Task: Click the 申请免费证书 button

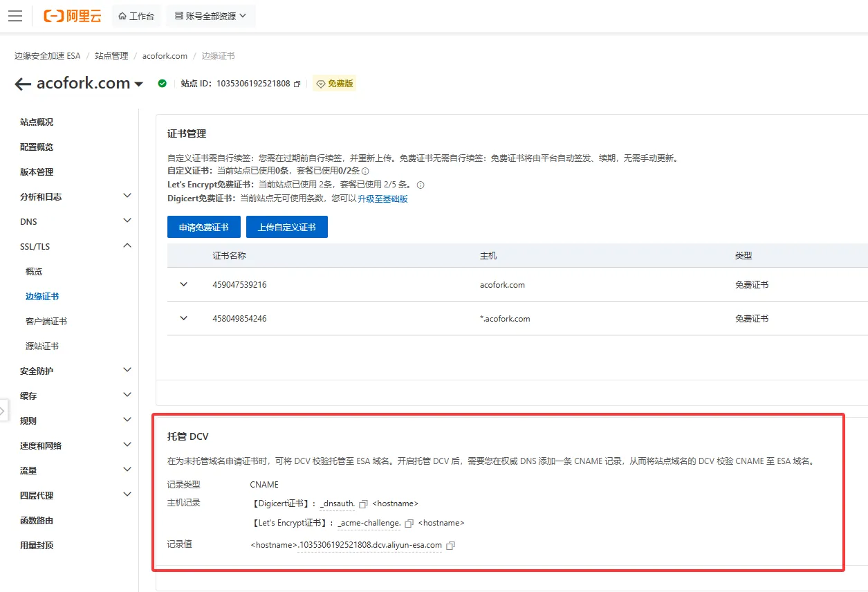Action: click(x=203, y=227)
